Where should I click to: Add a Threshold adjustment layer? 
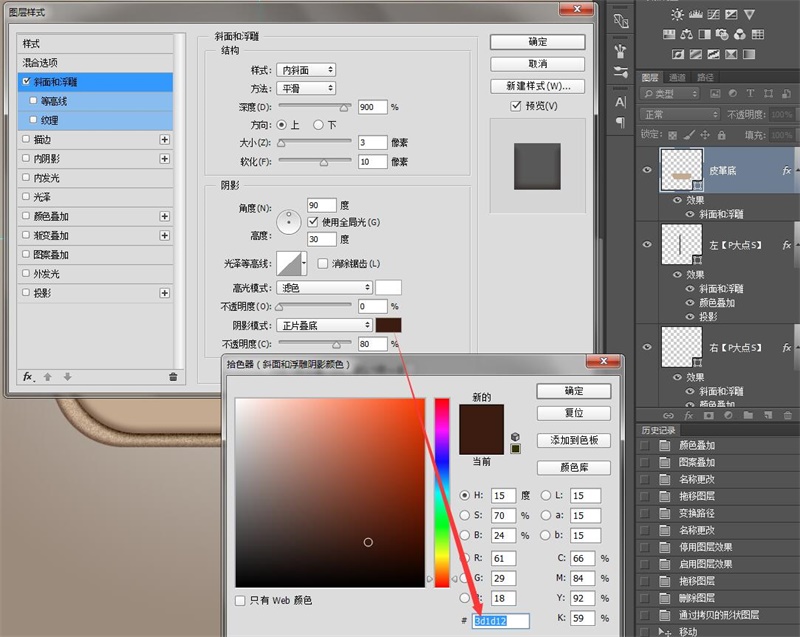tap(713, 54)
